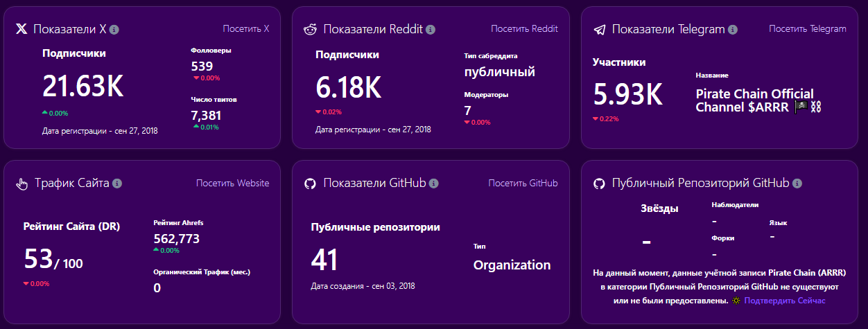Open the Посетить Reddit link

point(524,29)
